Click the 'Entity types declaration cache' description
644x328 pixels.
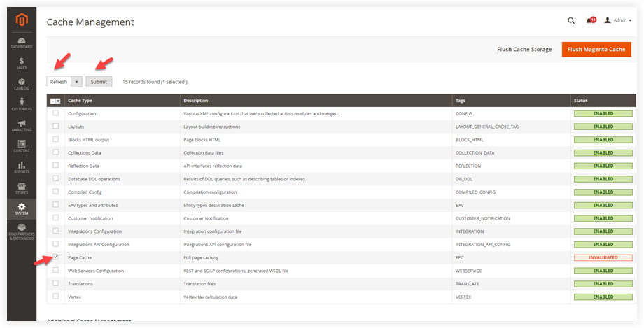tap(215, 205)
